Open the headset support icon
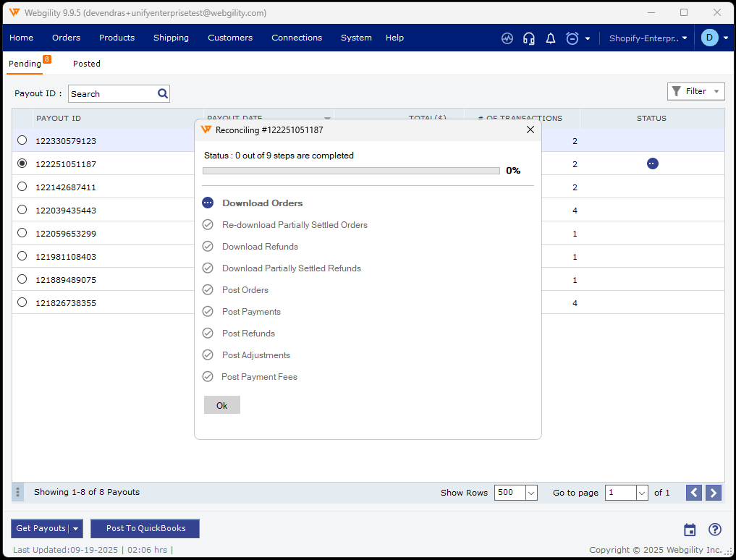The image size is (736, 560). (529, 38)
